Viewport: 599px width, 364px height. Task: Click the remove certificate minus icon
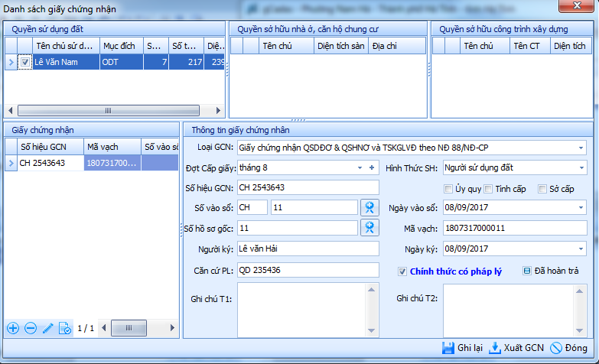(x=31, y=328)
